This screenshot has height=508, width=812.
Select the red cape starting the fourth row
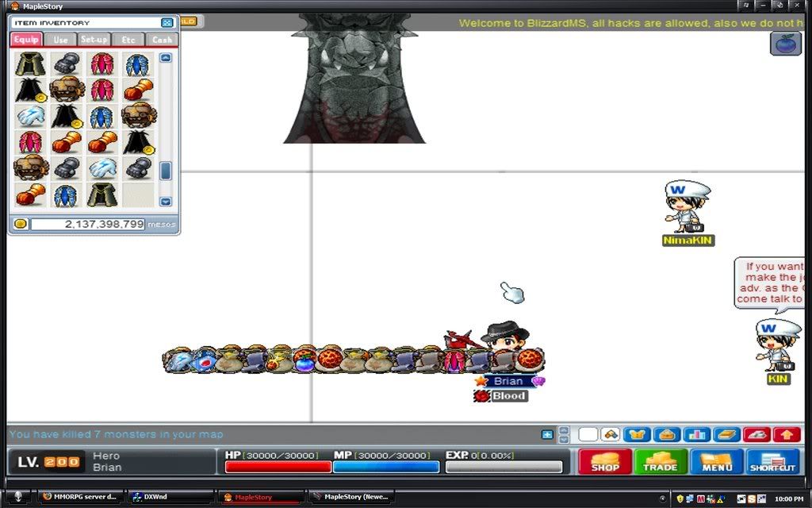point(31,142)
